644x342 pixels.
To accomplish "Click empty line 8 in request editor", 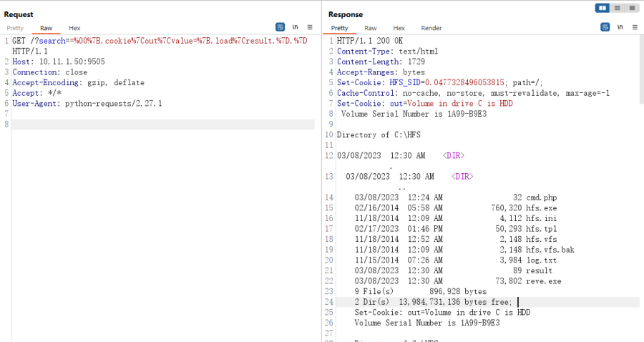I will pos(162,124).
